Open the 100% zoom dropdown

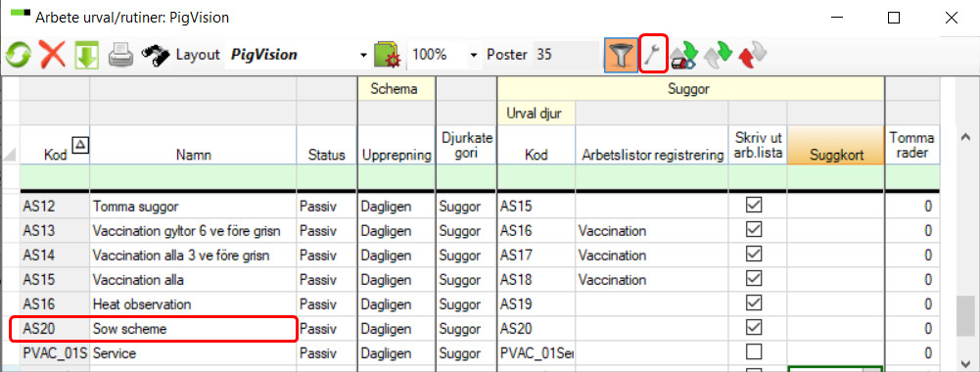point(473,55)
